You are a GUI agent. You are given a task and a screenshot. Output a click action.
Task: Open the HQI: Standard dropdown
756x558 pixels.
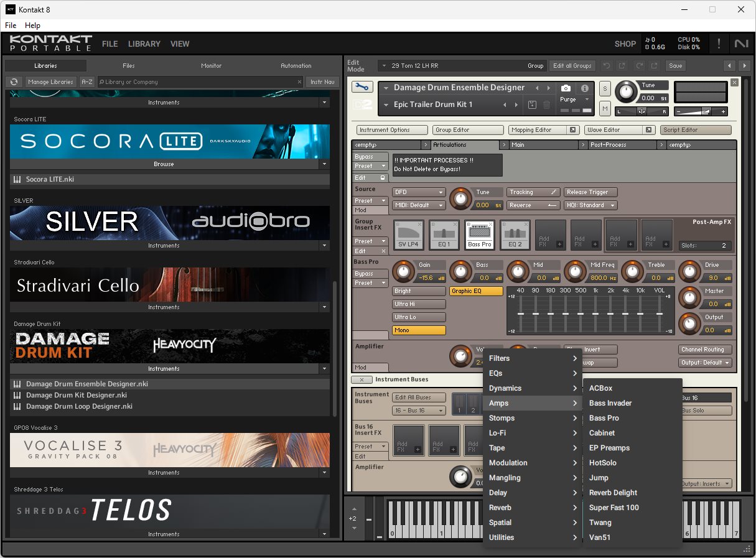click(x=590, y=205)
